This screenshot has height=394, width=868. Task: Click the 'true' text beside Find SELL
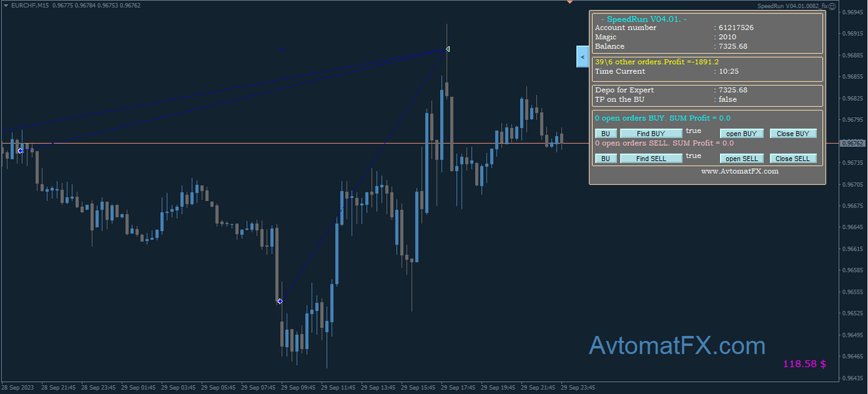693,156
